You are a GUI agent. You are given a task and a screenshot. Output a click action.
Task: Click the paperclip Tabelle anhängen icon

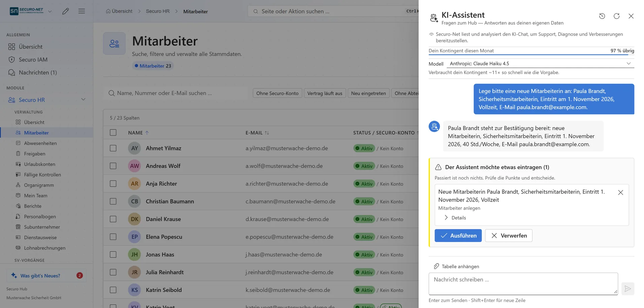click(436, 266)
